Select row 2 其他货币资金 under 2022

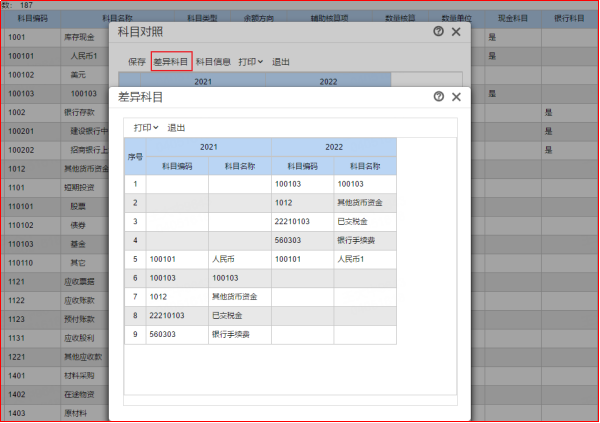coord(365,202)
